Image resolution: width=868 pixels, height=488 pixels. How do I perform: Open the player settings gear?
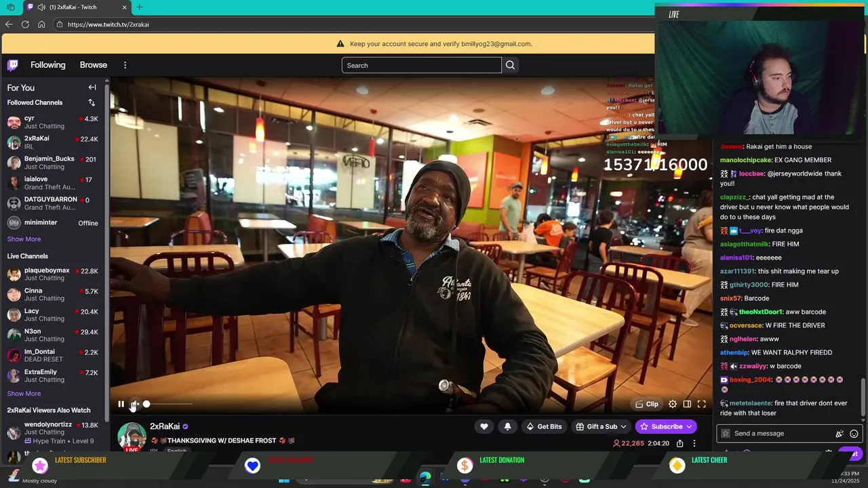pyautogui.click(x=672, y=404)
